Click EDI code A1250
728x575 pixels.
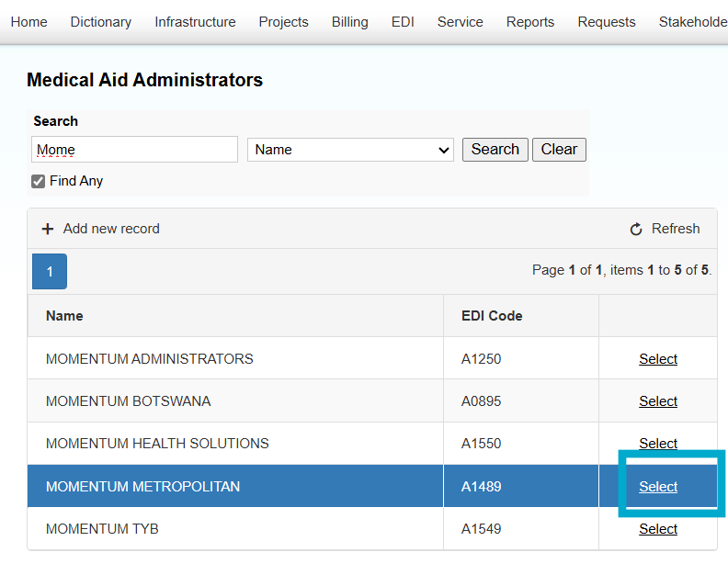coord(481,359)
